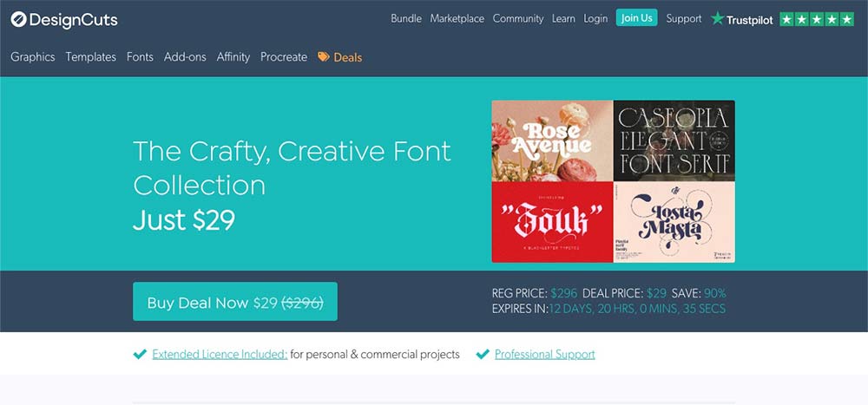Open the Support page
The height and width of the screenshot is (405, 868).
point(684,19)
